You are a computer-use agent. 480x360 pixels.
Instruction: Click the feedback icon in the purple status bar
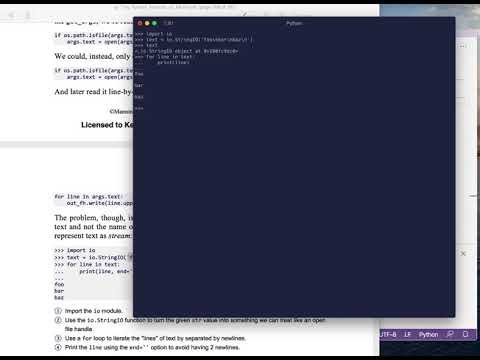point(450,334)
